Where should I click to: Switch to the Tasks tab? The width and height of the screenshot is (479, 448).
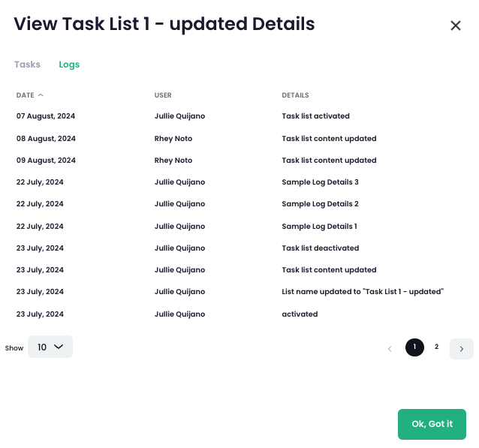[27, 65]
